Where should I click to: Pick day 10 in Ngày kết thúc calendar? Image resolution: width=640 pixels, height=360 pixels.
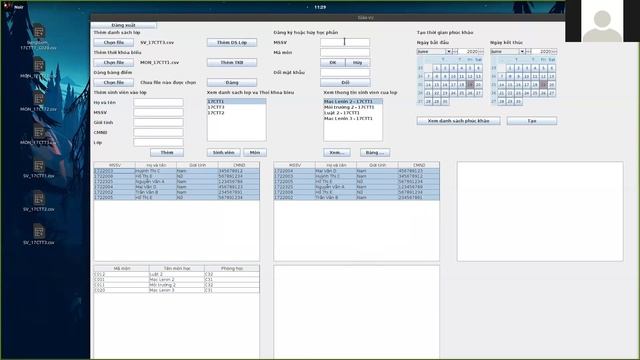tap(527, 76)
